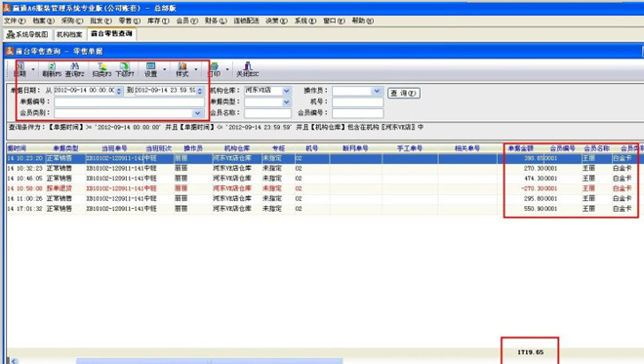This screenshot has width=644, height=364.
Task: Click the 手工单号 column header
Action: [410, 148]
